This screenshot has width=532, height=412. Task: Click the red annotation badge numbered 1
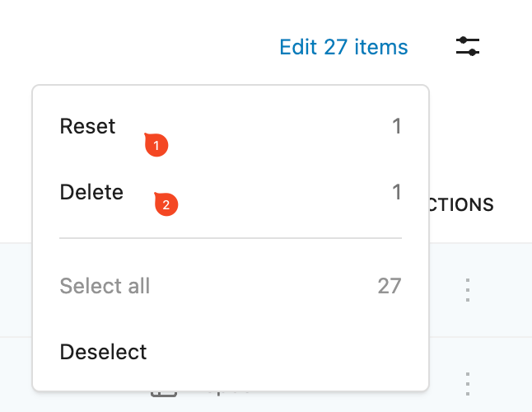coord(156,145)
